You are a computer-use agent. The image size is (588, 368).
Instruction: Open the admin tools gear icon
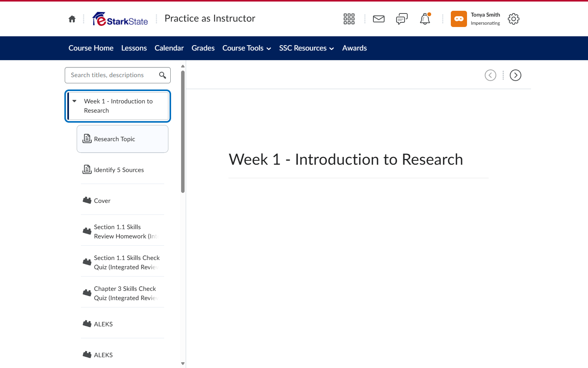click(514, 19)
